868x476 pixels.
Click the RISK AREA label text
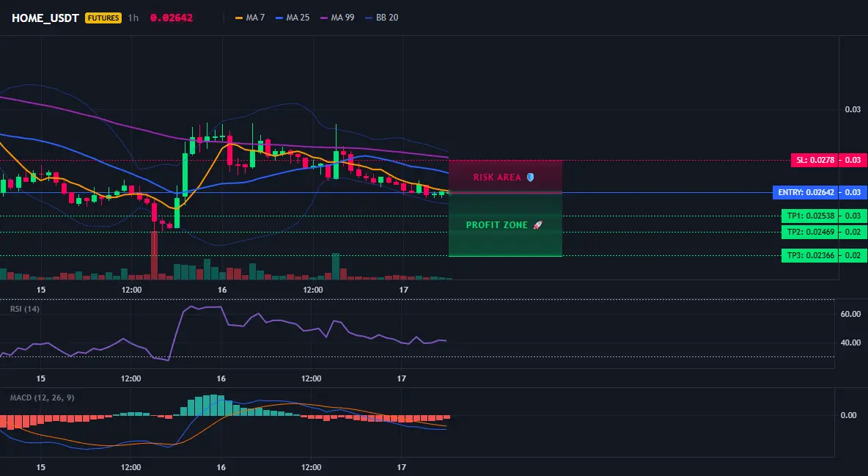(497, 177)
